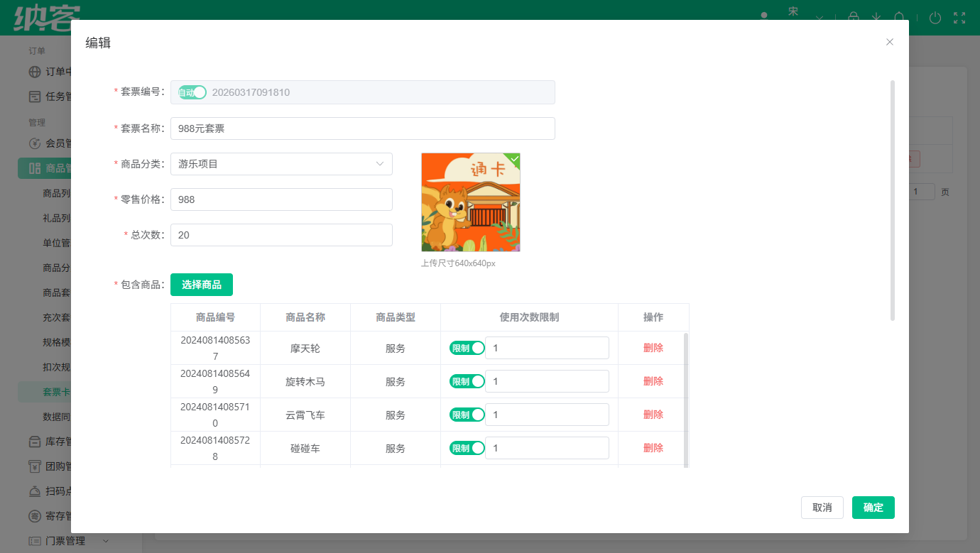Click the 寄存 circular icon in sidebar

coord(34,516)
